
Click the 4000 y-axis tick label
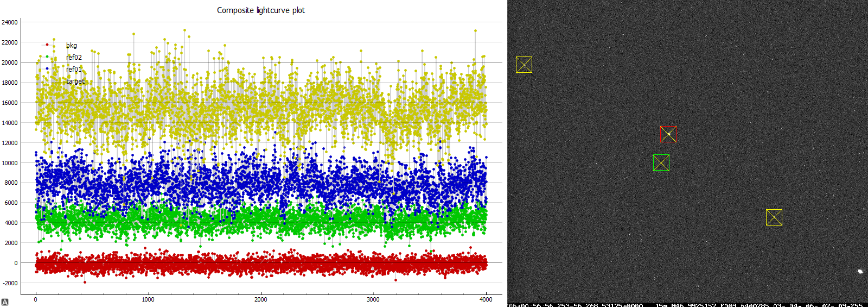tap(11, 223)
